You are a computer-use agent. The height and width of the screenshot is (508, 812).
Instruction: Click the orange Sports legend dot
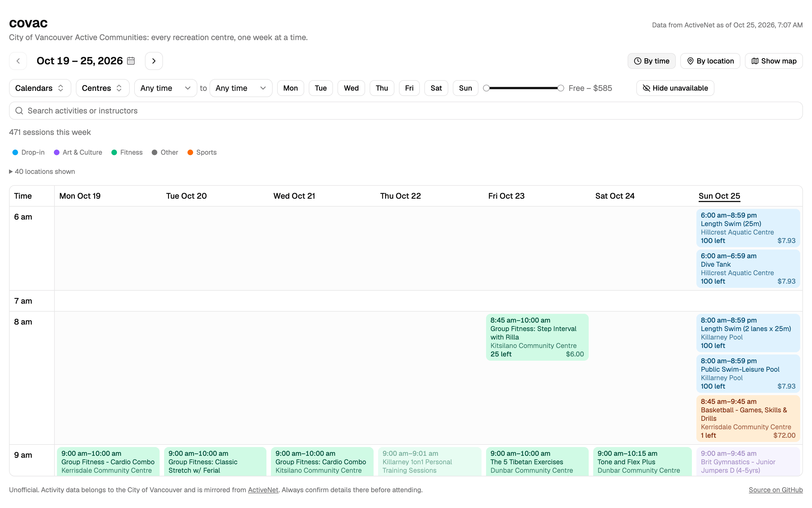pyautogui.click(x=190, y=152)
